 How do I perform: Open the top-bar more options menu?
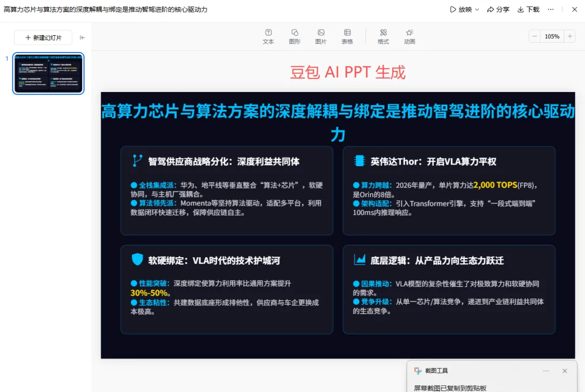pos(551,9)
